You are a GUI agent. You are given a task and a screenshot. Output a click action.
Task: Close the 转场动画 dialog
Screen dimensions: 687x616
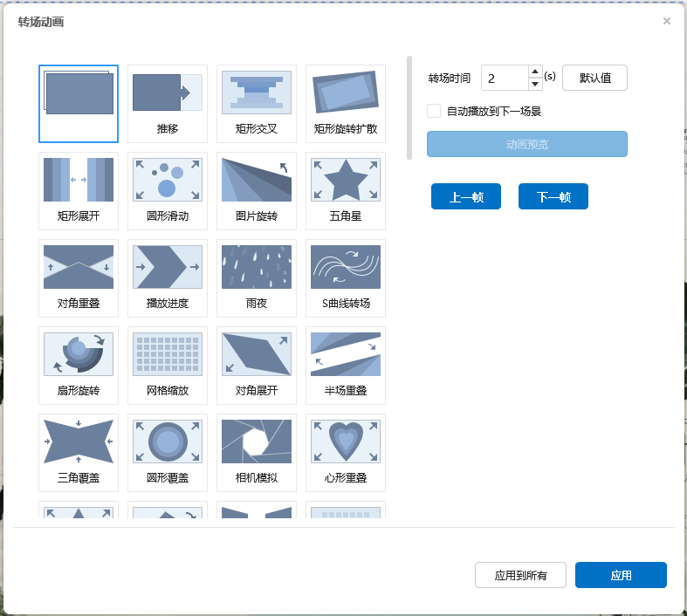click(666, 21)
